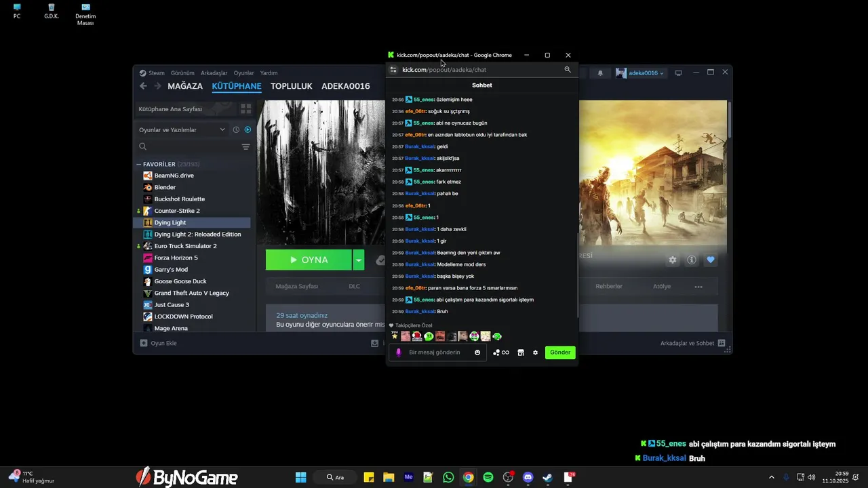Open Arkadaşlar ve Sohbet panel
The height and width of the screenshot is (488, 868).
coord(692,343)
